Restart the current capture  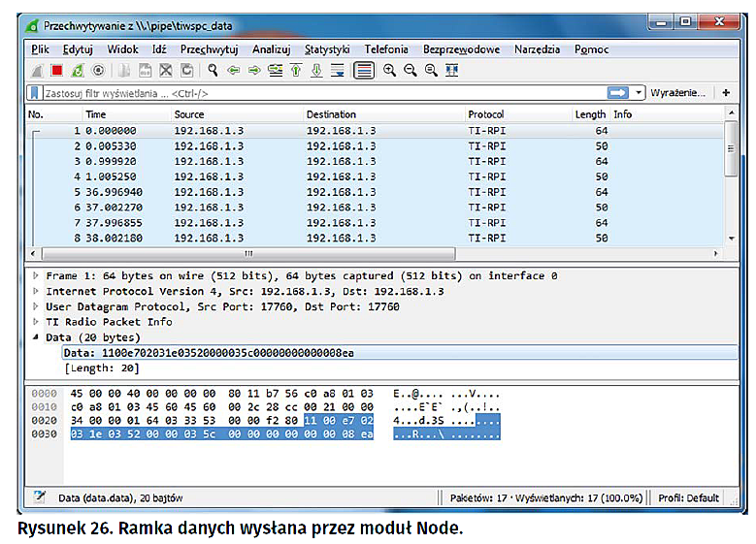click(77, 70)
